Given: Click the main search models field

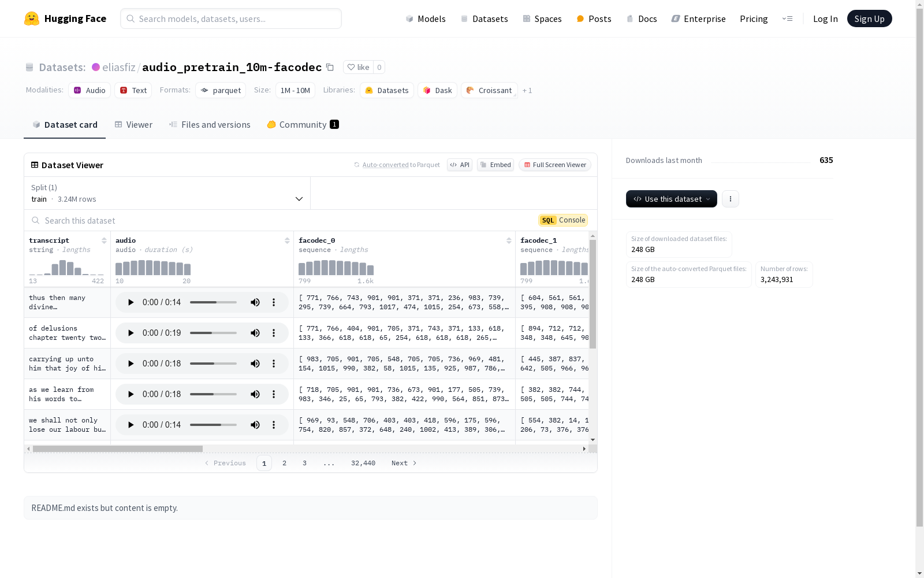Looking at the screenshot, I should (x=231, y=18).
